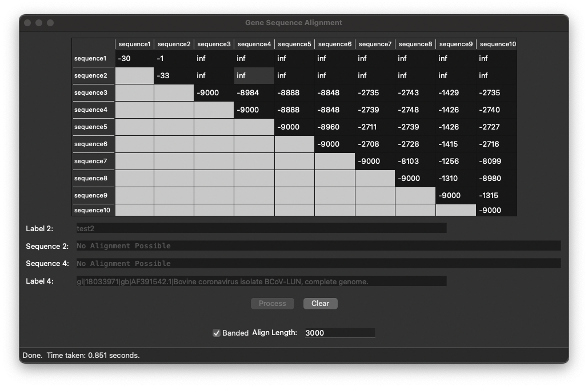Image resolution: width=588 pixels, height=387 pixels.
Task: Select the sequence2 column header
Action: coord(174,44)
